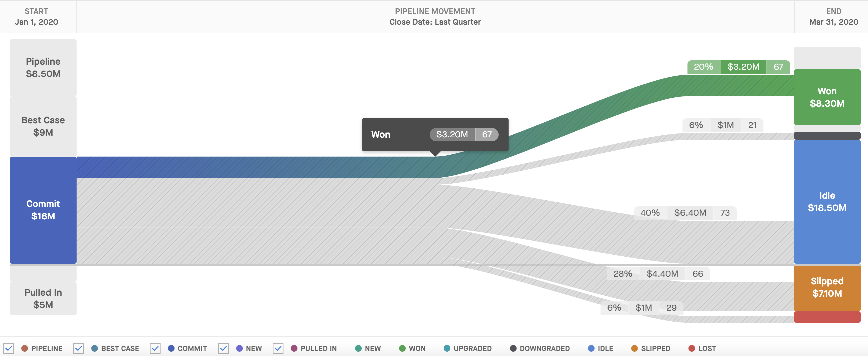This screenshot has height=356, width=868.
Task: Click the 28% $4.40M 66 flow label
Action: click(658, 273)
